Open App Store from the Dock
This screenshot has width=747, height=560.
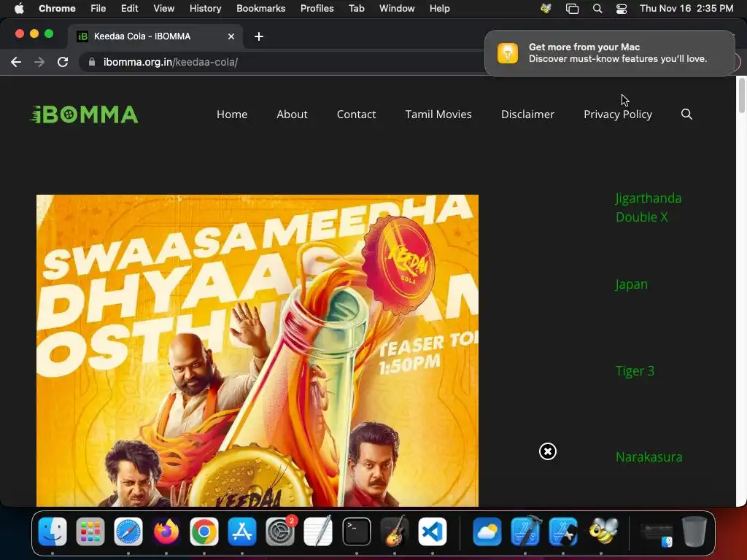(x=242, y=532)
